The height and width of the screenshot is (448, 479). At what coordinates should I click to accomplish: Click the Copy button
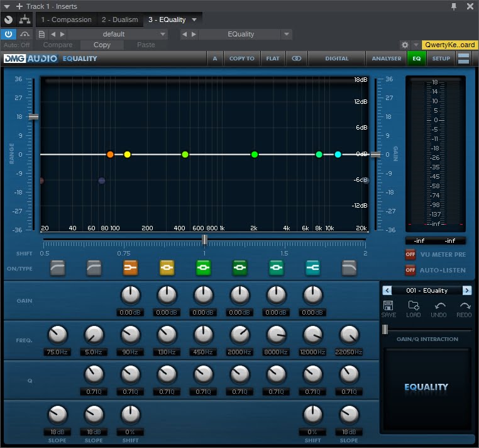(x=102, y=45)
